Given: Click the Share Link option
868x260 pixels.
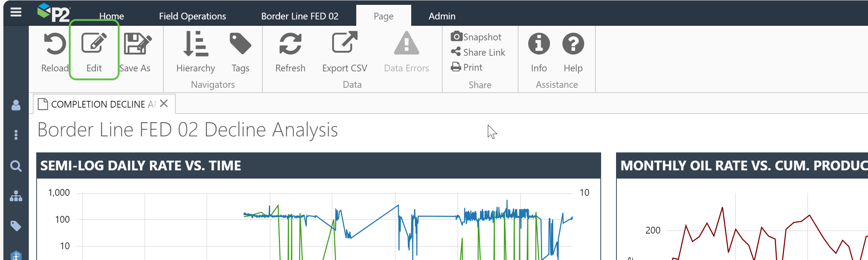Looking at the screenshot, I should tap(478, 52).
